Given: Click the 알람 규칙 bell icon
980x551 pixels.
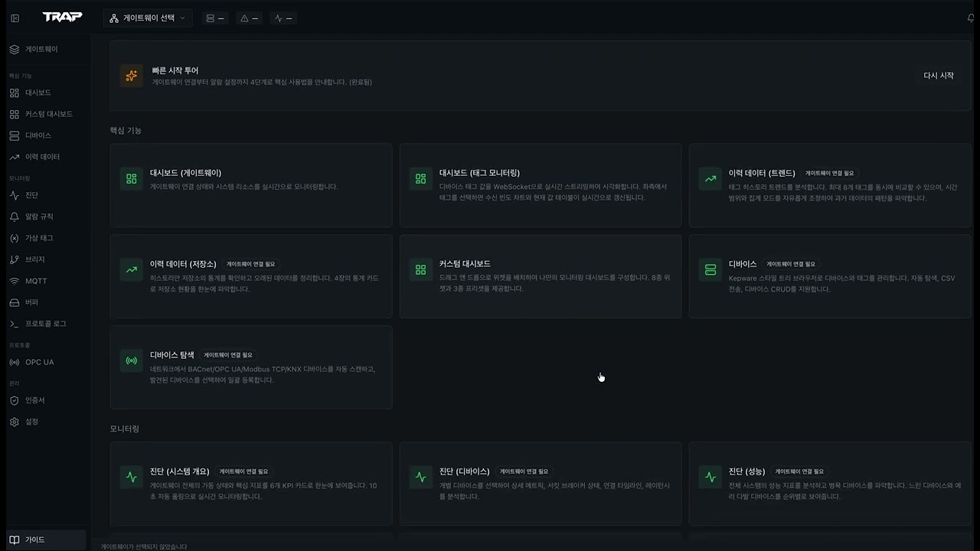Looking at the screenshot, I should tap(15, 217).
